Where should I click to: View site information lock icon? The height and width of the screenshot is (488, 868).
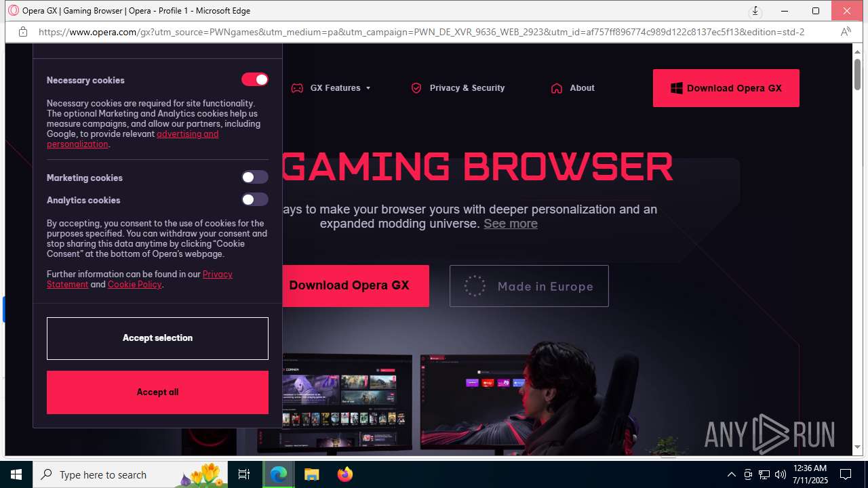click(x=23, y=32)
